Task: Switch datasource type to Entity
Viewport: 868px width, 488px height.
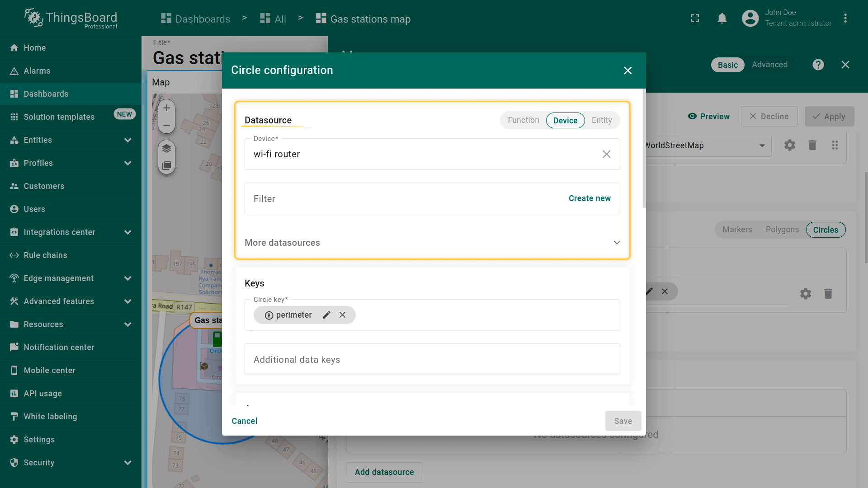Action: (x=601, y=120)
